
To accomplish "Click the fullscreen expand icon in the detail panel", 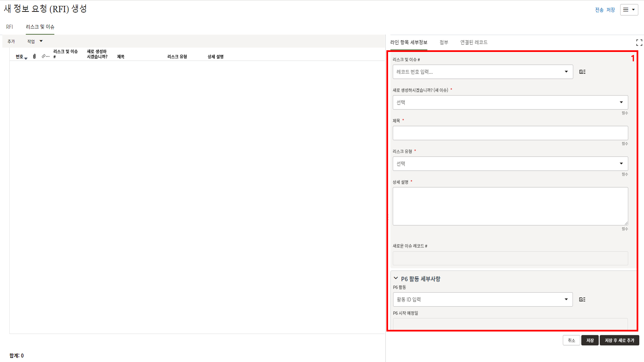I will [x=639, y=43].
